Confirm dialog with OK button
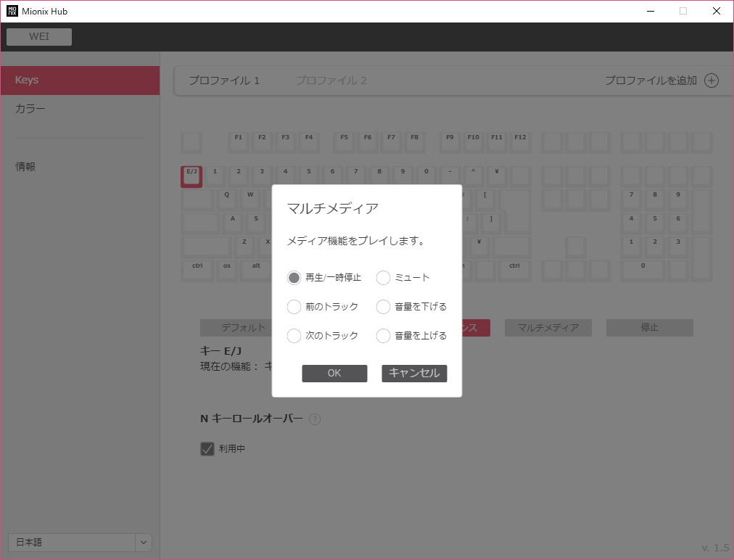The width and height of the screenshot is (734, 560). pyautogui.click(x=334, y=374)
